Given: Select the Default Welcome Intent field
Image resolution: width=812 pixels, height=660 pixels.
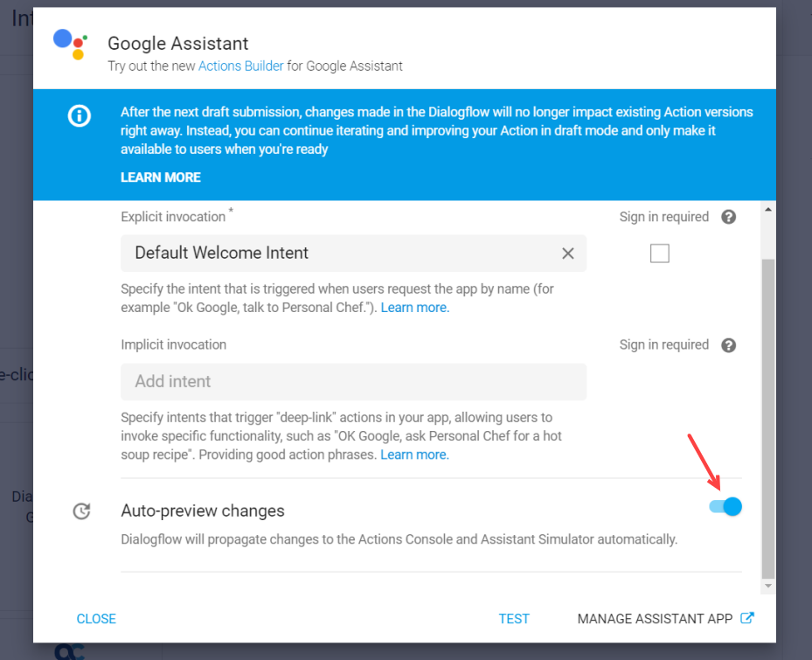Looking at the screenshot, I should (354, 254).
